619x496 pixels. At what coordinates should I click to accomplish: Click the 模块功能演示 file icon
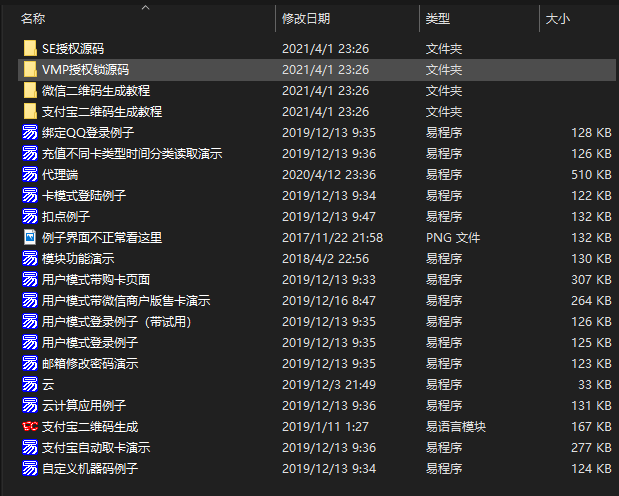30,258
